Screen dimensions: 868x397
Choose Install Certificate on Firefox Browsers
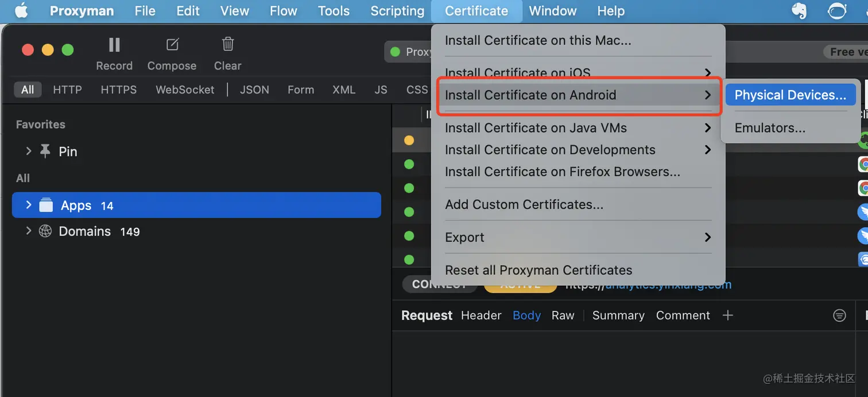click(578, 171)
